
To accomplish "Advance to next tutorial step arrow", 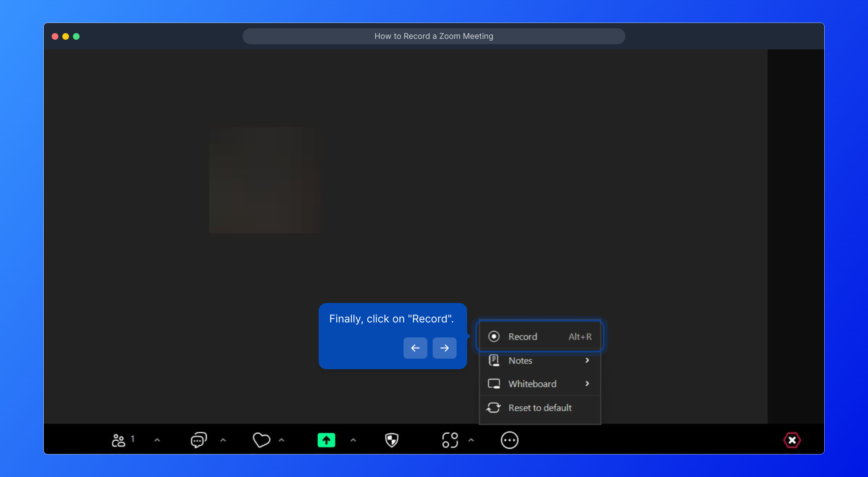I will tap(444, 348).
